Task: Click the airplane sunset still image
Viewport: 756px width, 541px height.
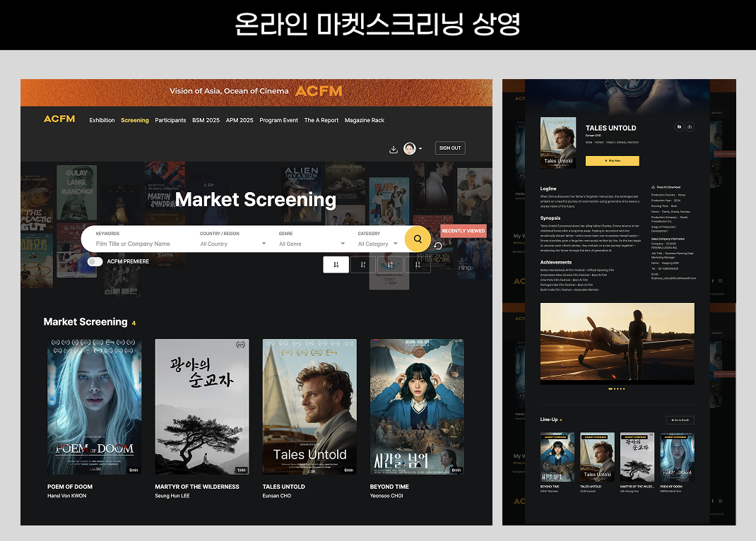Action: tap(618, 343)
